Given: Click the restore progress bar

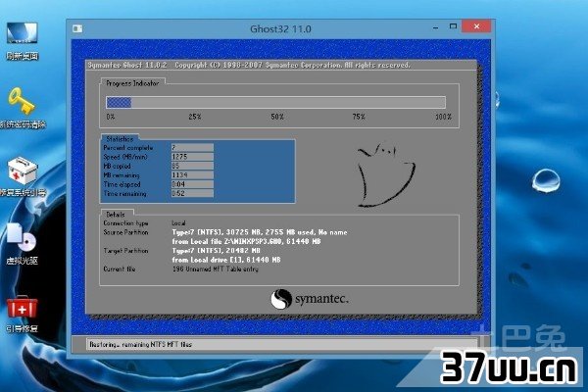Looking at the screenshot, I should click(x=276, y=102).
